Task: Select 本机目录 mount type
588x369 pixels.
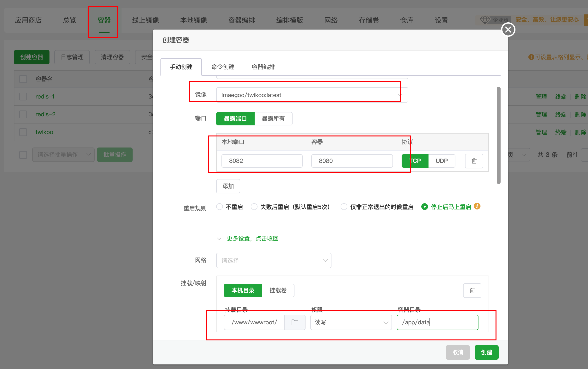Action: pyautogui.click(x=243, y=290)
